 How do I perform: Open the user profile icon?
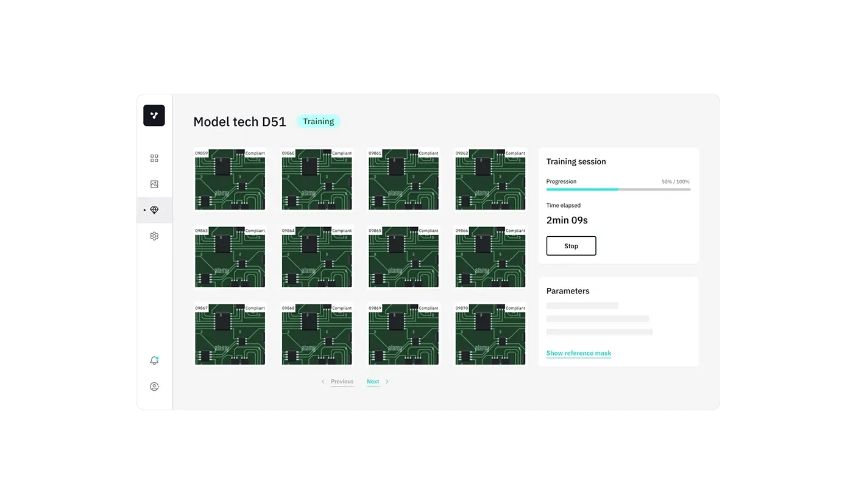coord(154,387)
